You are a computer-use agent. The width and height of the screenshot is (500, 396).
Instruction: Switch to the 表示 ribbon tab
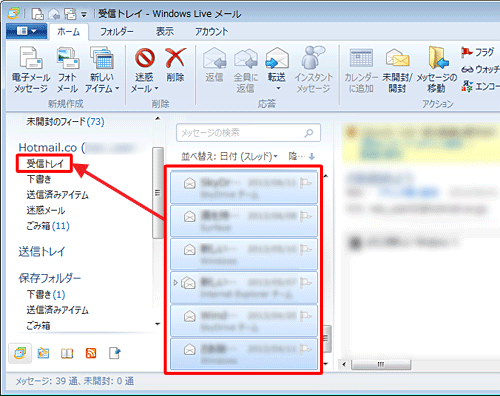coord(165,32)
